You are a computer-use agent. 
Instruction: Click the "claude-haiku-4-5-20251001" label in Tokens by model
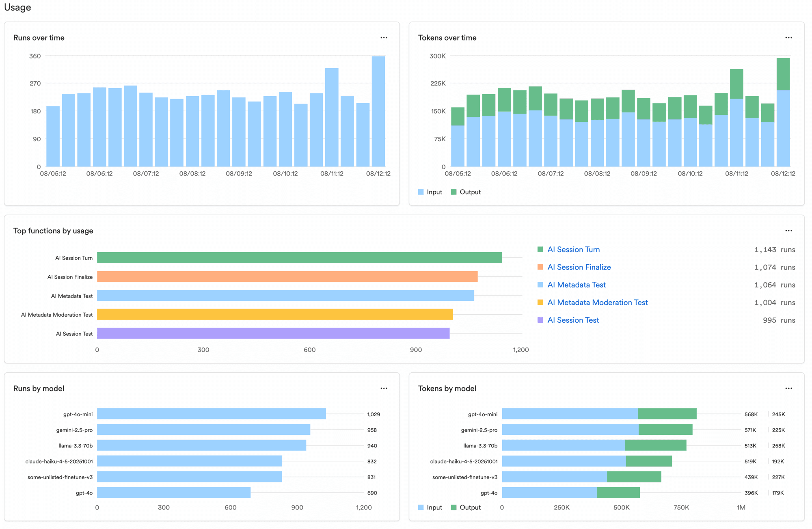coord(464,462)
